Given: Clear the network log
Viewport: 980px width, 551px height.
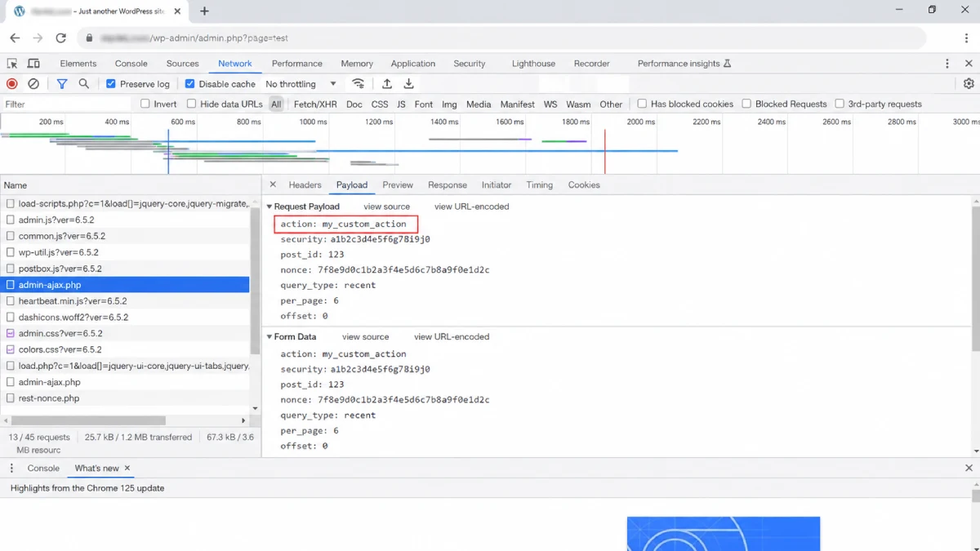Looking at the screenshot, I should pos(33,83).
